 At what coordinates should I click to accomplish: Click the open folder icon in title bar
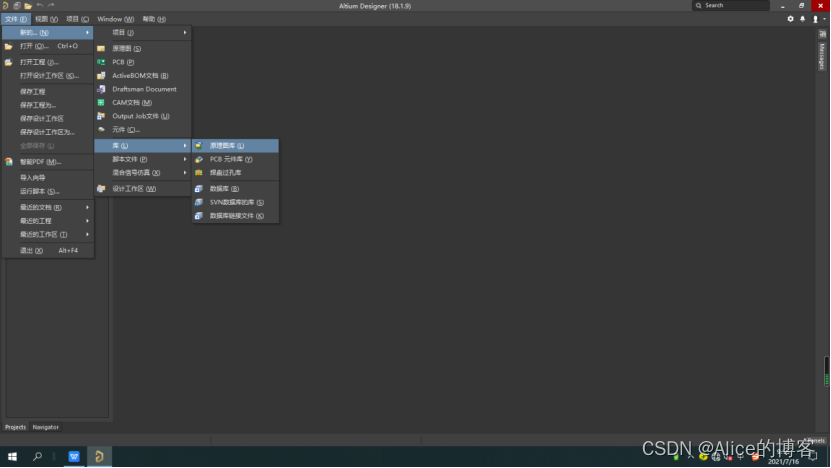(28, 6)
